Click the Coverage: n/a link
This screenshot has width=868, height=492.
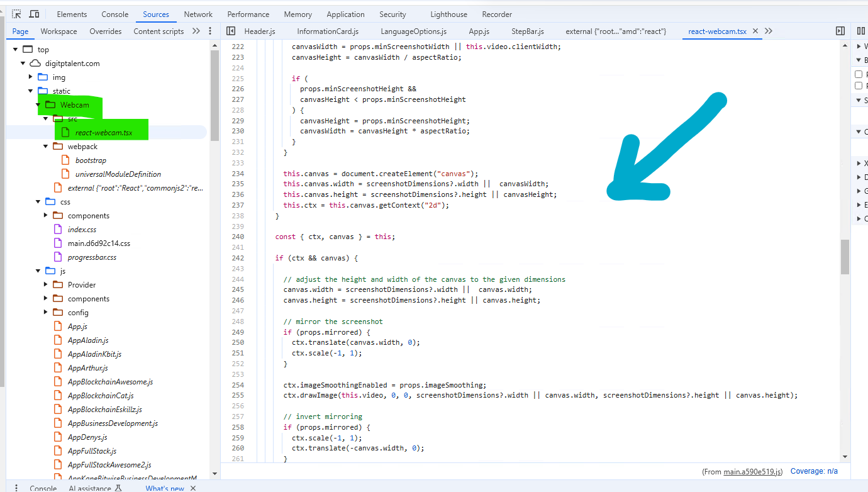pyautogui.click(x=814, y=471)
